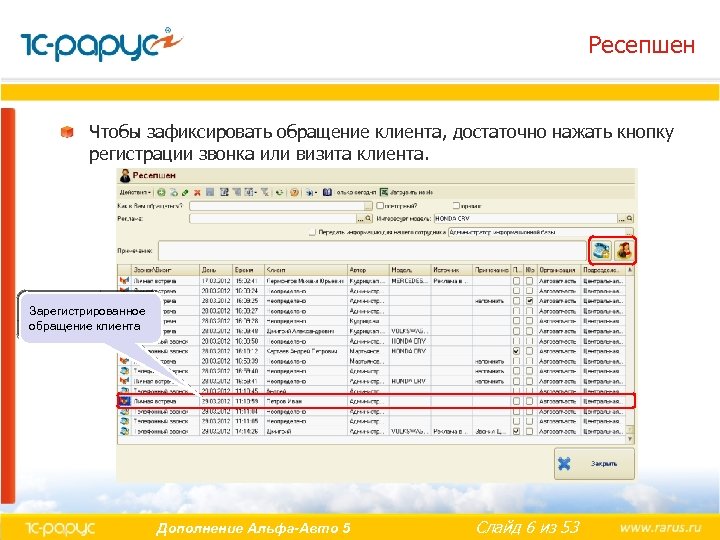Screen dimensions: 720x540
Task: Click the phone icon of 16:59:40 row
Action: tap(124, 371)
